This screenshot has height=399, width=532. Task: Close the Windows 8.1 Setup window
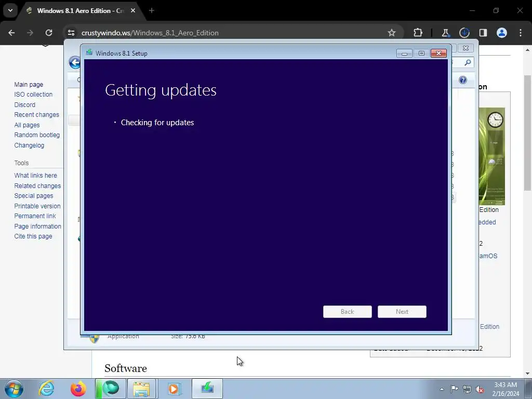pos(438,54)
